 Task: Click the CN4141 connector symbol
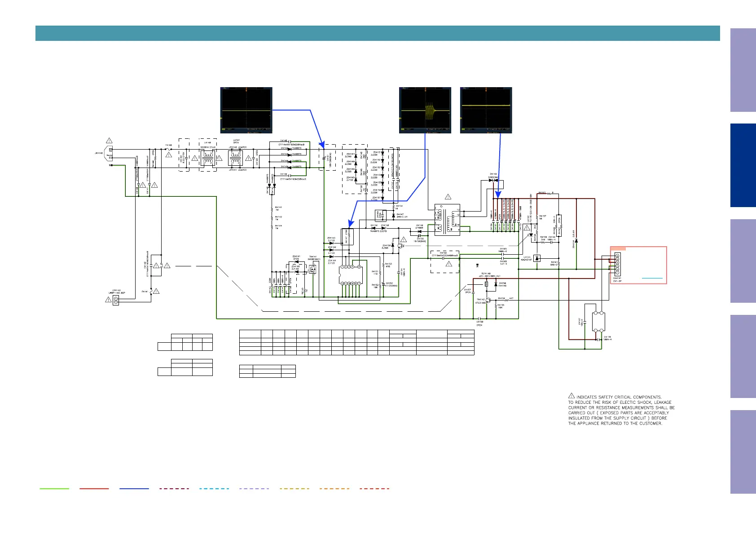(x=617, y=265)
